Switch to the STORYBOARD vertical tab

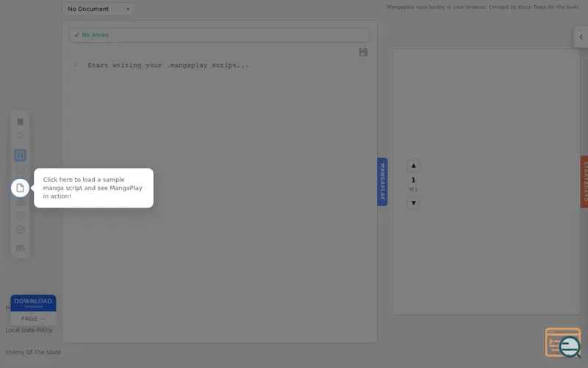(x=584, y=182)
